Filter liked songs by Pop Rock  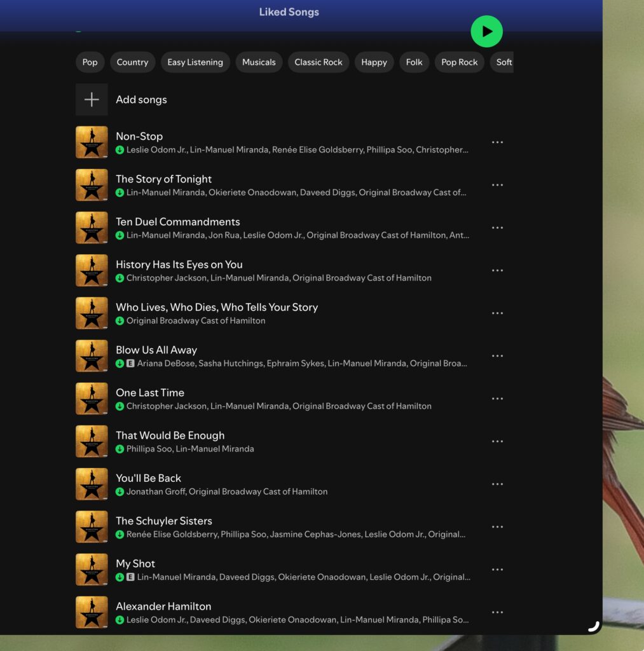(459, 62)
